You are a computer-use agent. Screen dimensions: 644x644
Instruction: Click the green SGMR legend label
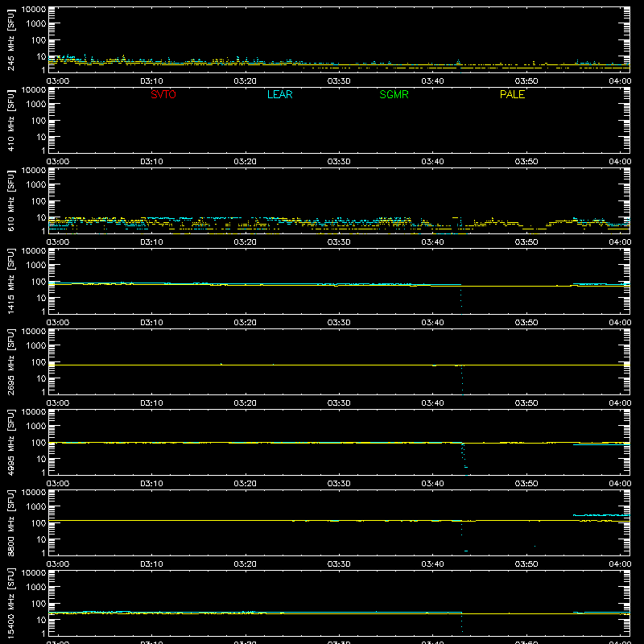click(394, 94)
